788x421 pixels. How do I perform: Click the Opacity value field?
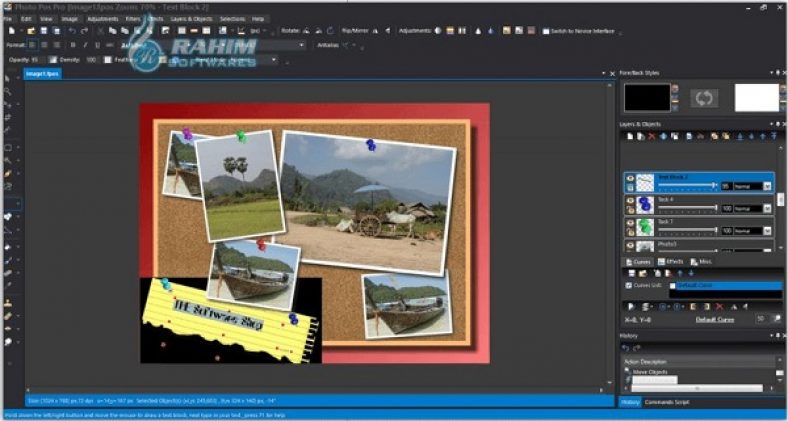click(x=35, y=60)
